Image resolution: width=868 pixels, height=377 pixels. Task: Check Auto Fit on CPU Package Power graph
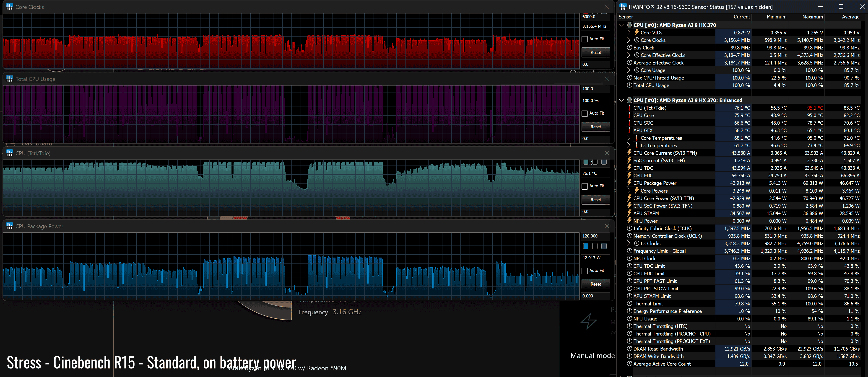(x=585, y=271)
